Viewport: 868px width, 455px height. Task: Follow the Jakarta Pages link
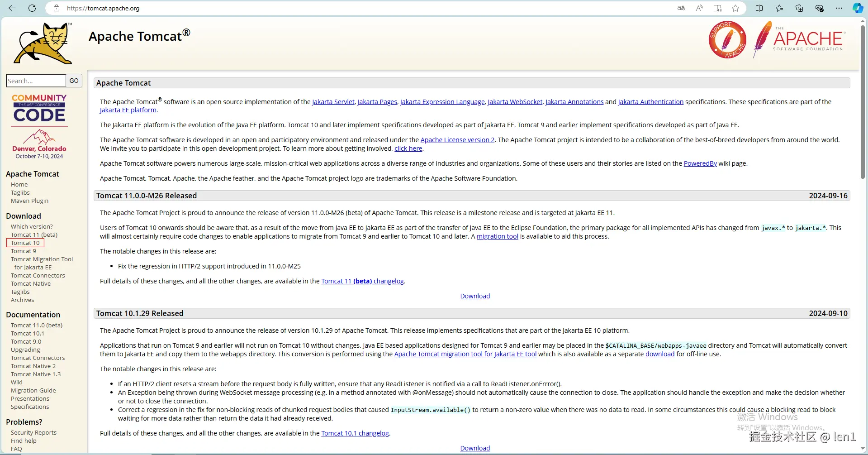click(x=377, y=102)
